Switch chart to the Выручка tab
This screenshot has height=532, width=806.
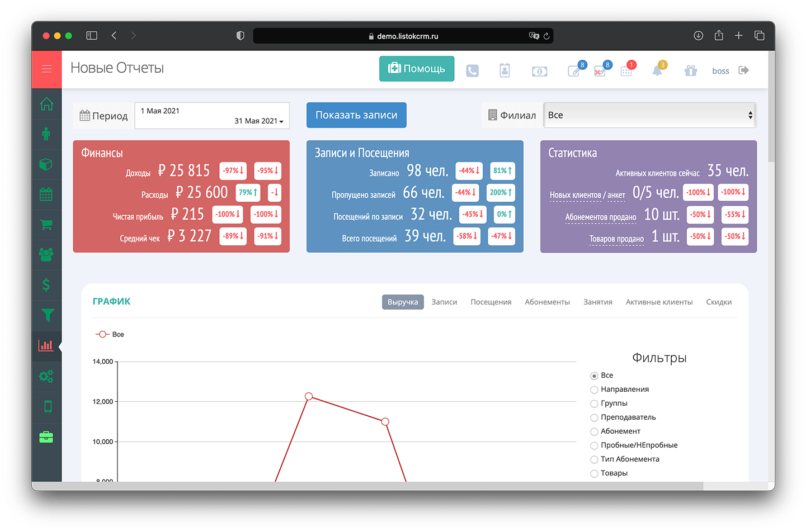pyautogui.click(x=403, y=302)
